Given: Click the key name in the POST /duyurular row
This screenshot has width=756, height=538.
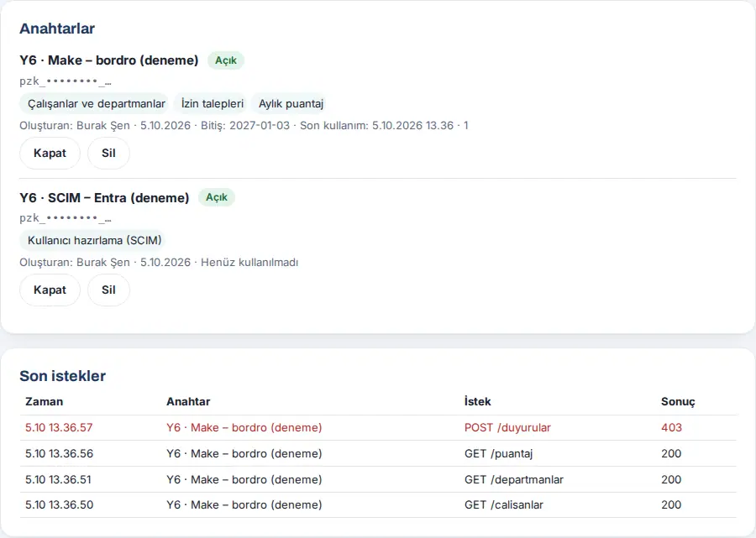Looking at the screenshot, I should point(244,428).
